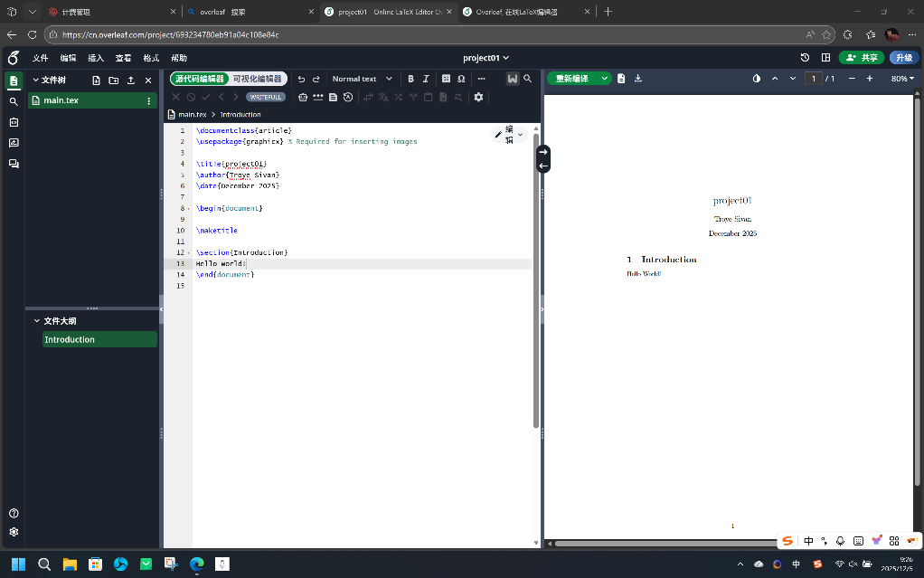This screenshot has width=924, height=578.
Task: Open the Format menu in menu bar
Action: point(151,58)
